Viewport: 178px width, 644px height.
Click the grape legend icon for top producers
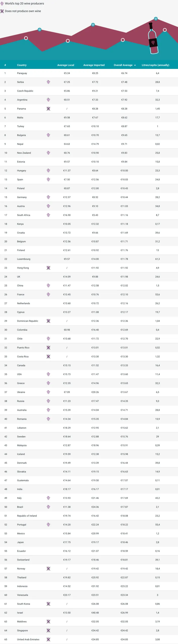2,4
